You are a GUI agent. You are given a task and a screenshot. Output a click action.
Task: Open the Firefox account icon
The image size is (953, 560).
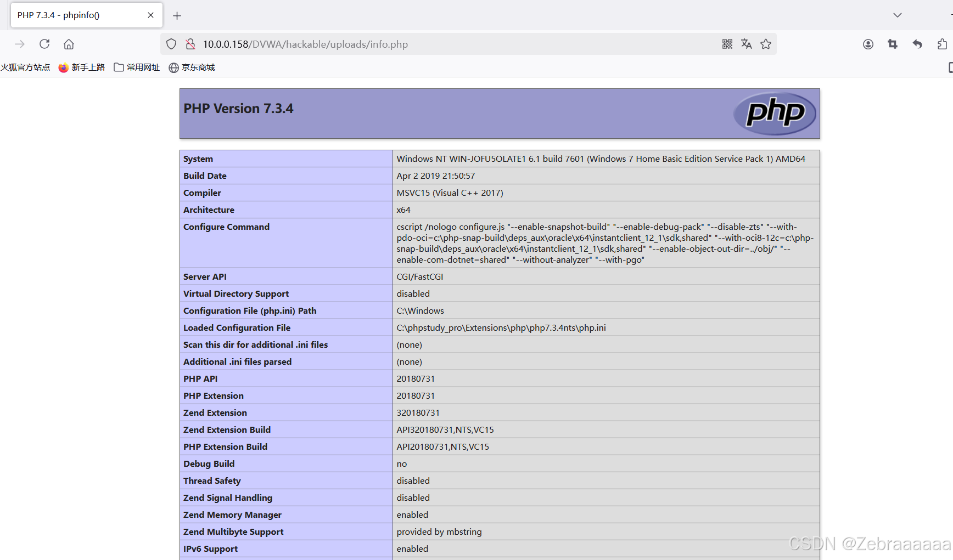click(868, 44)
